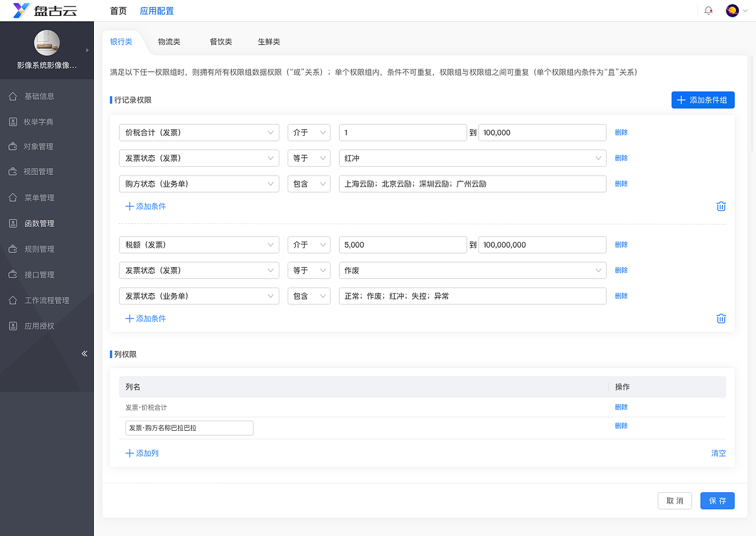This screenshot has height=536, width=756.
Task: Click the 添加列 link
Action: [x=142, y=453]
